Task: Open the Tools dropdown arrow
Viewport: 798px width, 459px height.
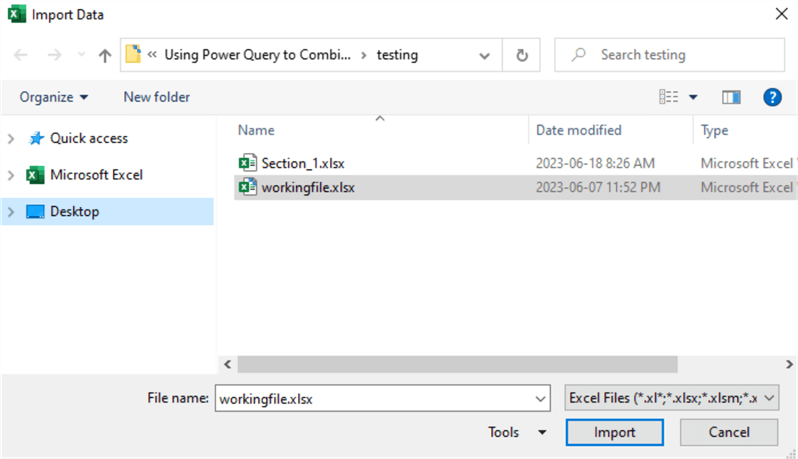Action: [542, 433]
